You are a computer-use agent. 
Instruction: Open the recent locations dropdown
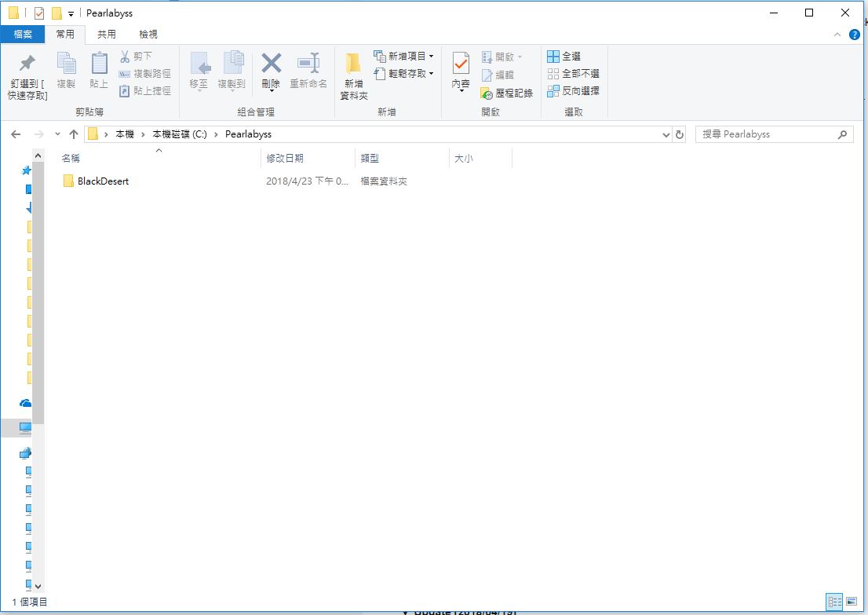(x=57, y=134)
